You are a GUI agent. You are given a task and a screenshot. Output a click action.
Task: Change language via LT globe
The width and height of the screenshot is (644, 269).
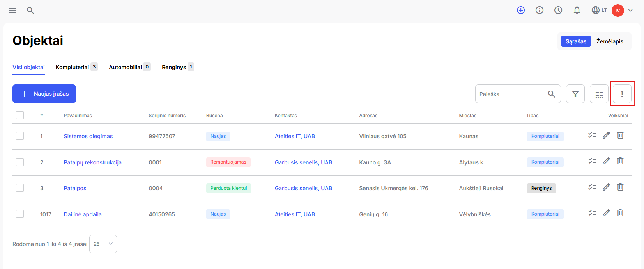[x=599, y=11]
